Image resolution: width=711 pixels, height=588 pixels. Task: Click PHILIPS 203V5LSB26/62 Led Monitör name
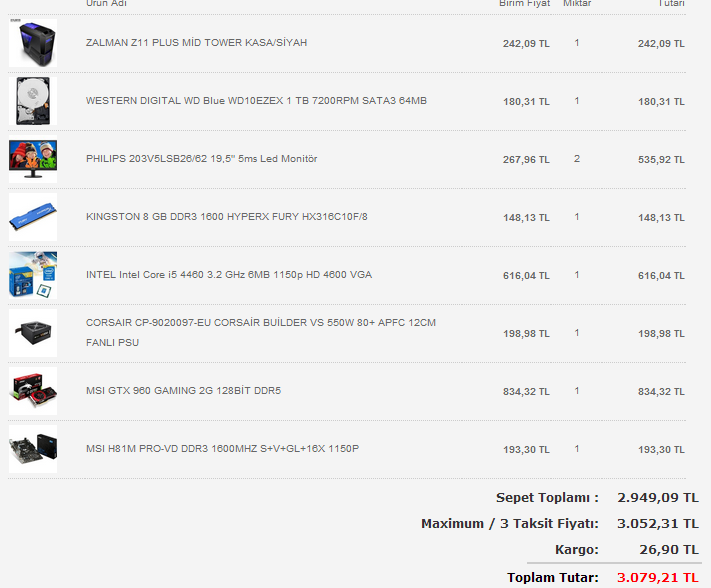click(201, 159)
